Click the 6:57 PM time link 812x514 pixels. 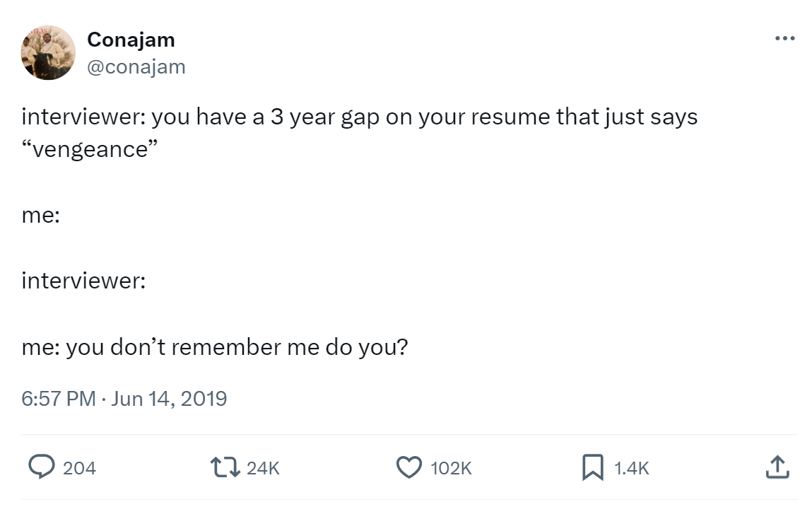tap(59, 399)
